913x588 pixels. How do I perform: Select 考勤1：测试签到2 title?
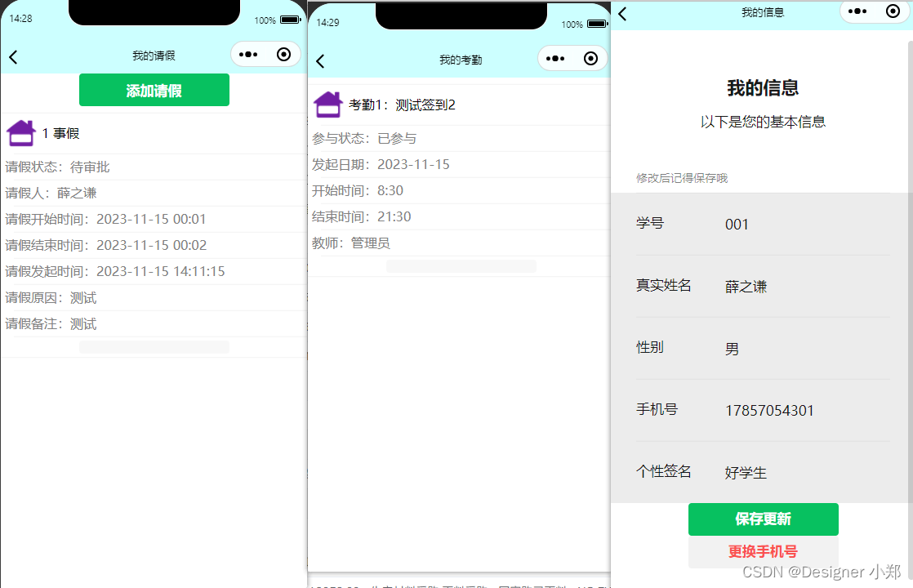pos(402,105)
